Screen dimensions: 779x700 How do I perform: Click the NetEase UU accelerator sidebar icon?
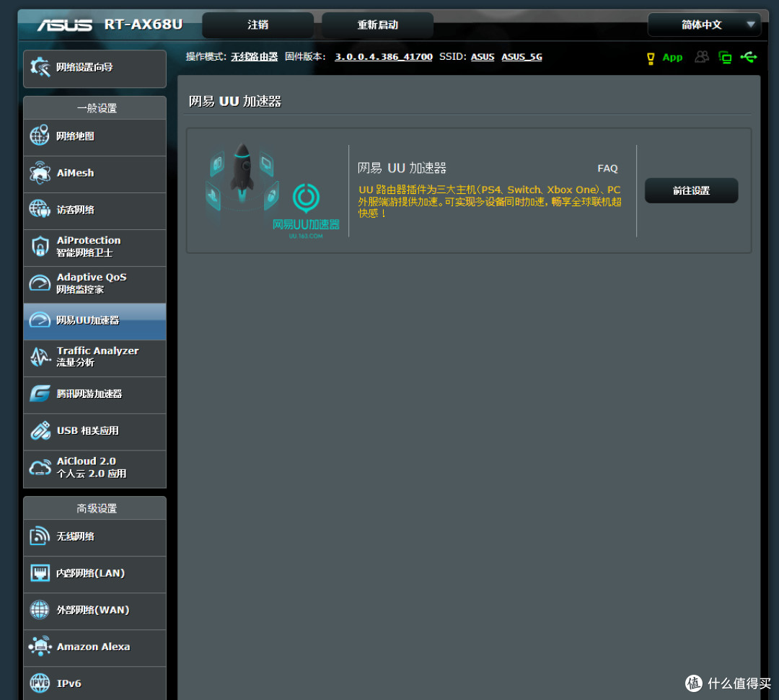(x=40, y=320)
